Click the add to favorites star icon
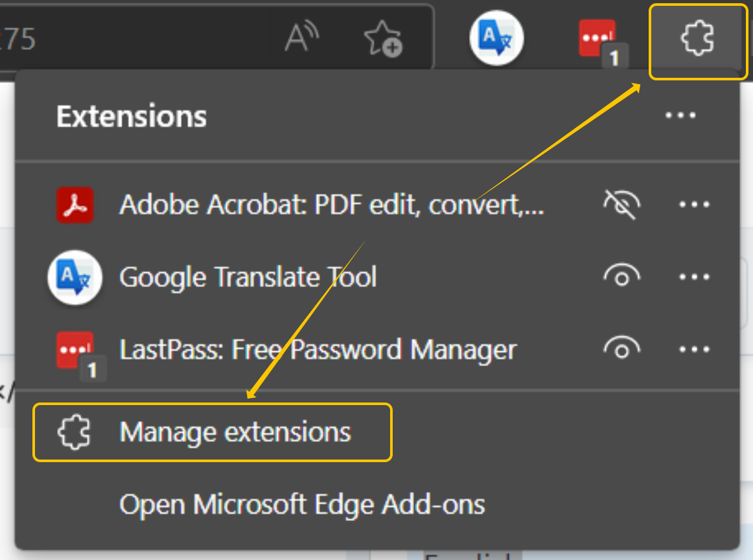This screenshot has height=560, width=753. 383,39
